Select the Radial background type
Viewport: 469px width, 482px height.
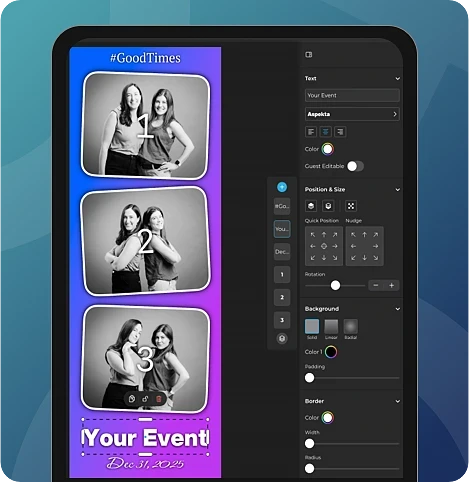351,326
